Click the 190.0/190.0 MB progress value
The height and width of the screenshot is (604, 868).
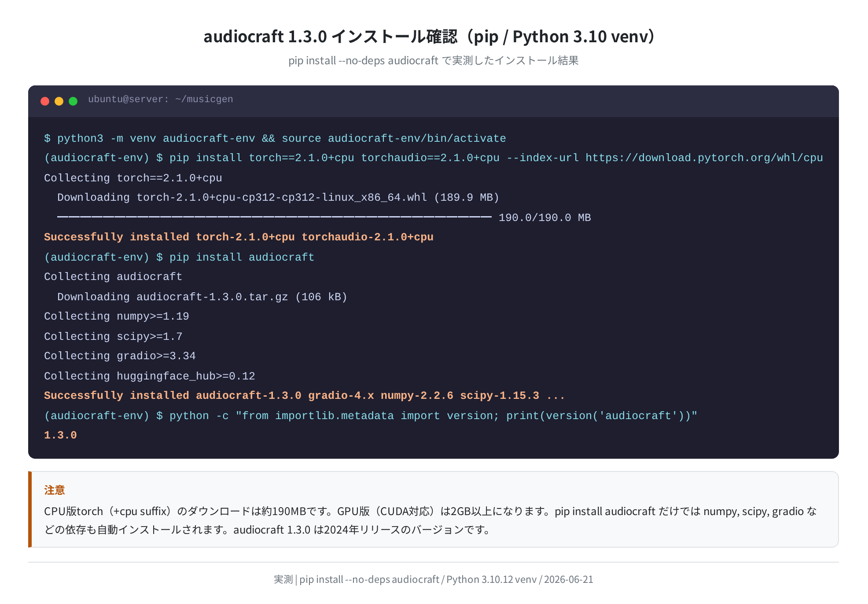(545, 218)
